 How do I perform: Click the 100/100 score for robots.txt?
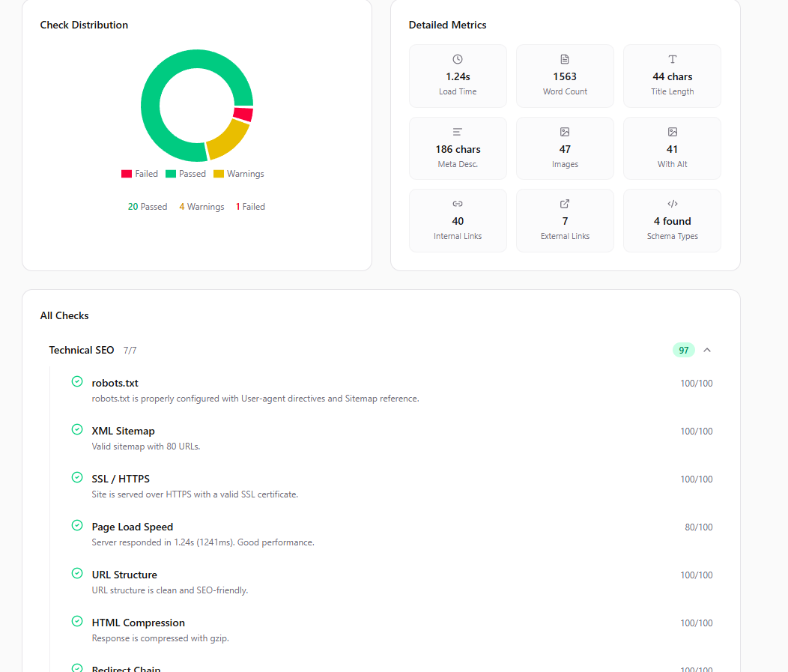click(x=697, y=383)
